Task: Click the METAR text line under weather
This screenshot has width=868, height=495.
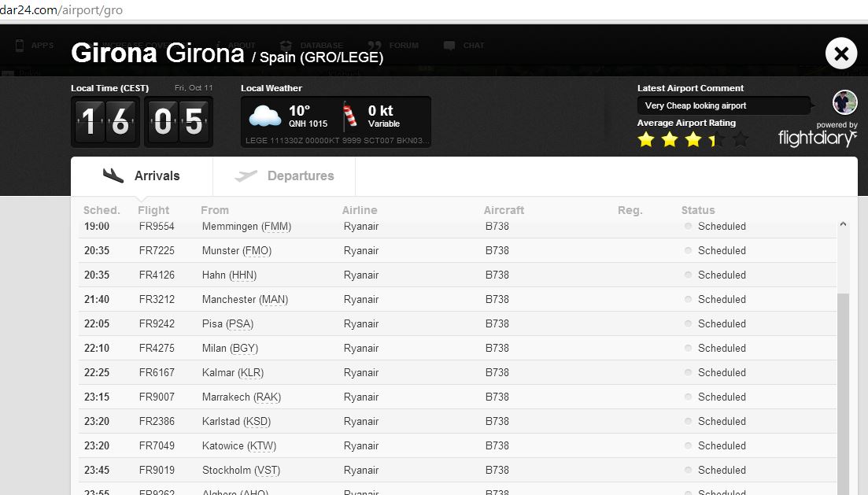Action: pyautogui.click(x=337, y=141)
